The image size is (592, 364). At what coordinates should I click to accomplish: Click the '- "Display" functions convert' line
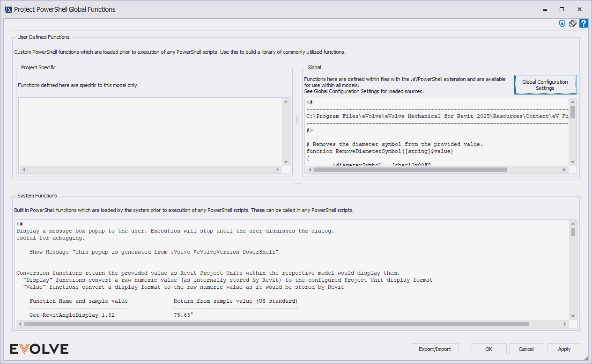pos(224,280)
